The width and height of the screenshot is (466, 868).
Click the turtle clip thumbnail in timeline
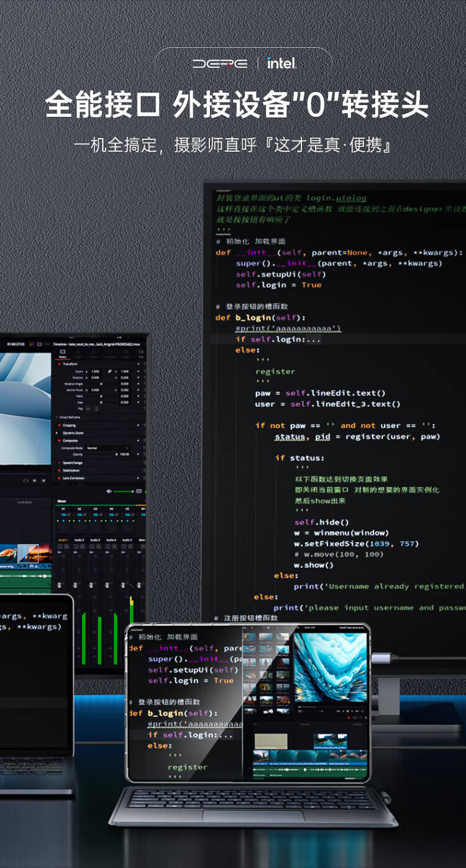[7, 552]
